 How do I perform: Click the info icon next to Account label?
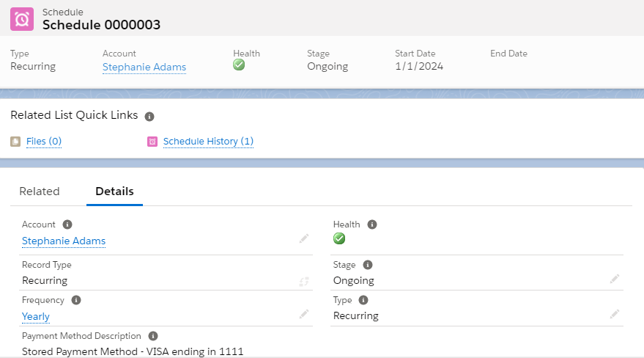coord(67,224)
